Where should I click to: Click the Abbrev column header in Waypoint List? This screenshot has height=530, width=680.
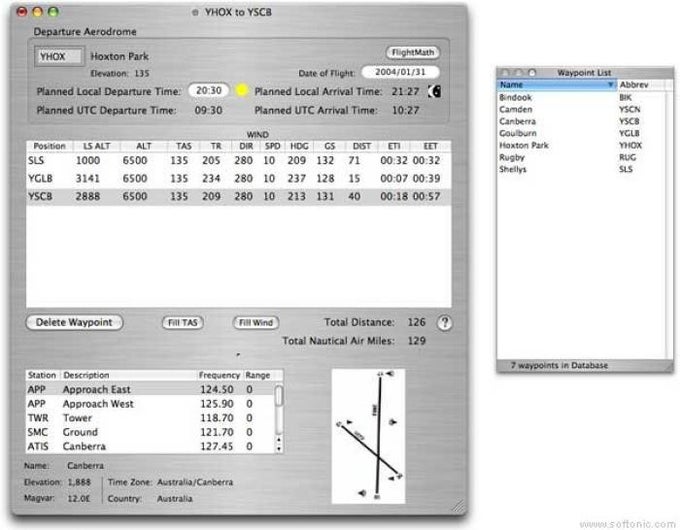[640, 85]
